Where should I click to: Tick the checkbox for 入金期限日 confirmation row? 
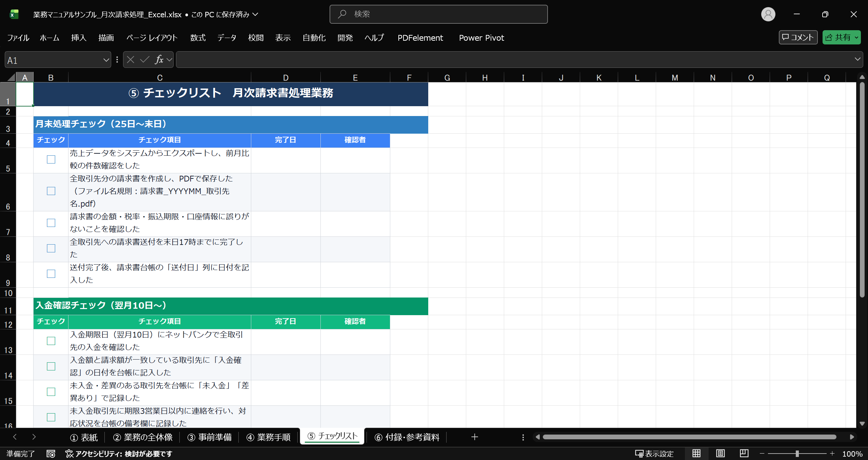51,341
